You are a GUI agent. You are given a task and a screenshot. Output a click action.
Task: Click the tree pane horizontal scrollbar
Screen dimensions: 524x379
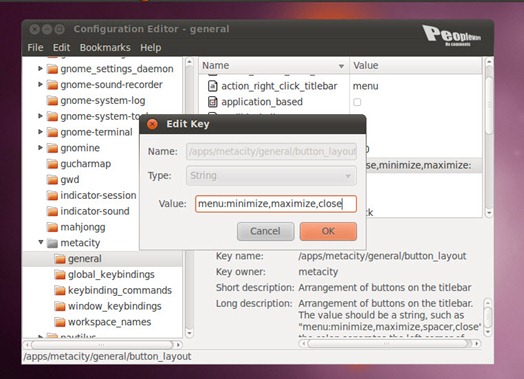click(103, 344)
